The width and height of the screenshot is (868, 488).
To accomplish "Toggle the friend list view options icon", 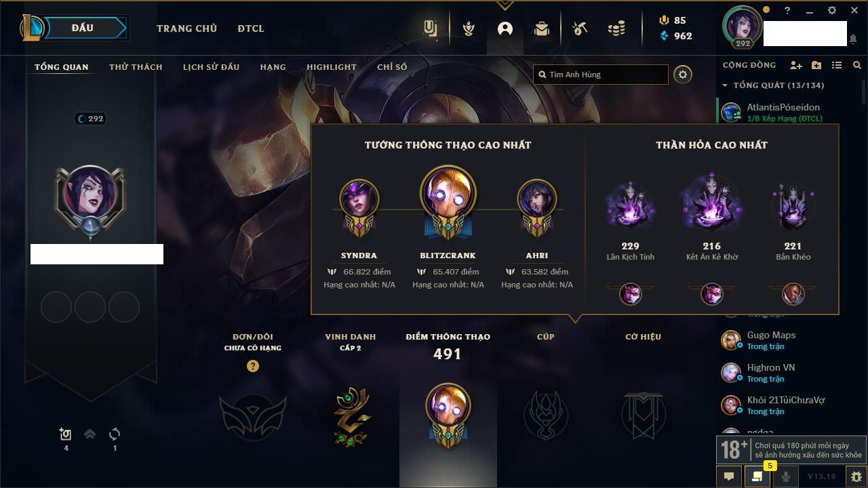I will [837, 65].
